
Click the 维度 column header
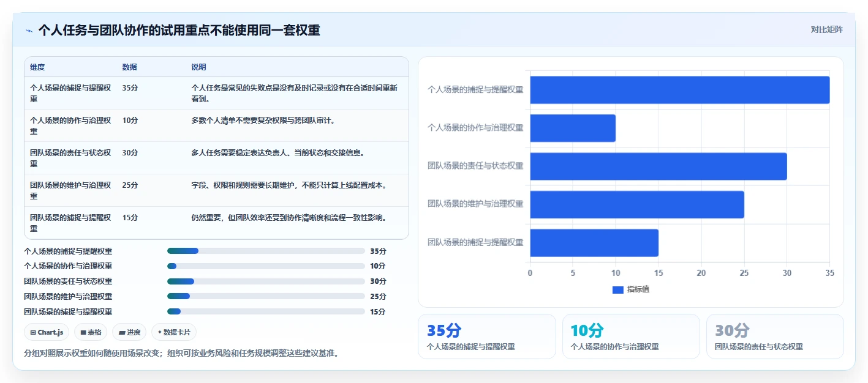tap(37, 67)
